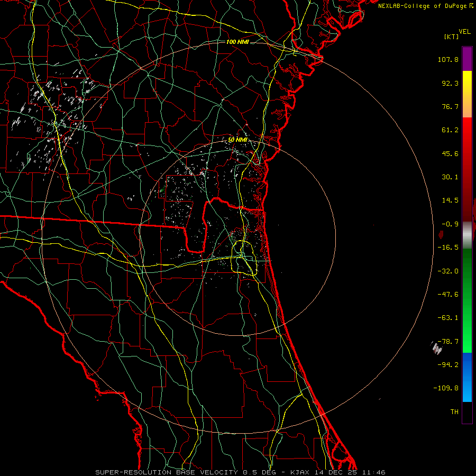This screenshot has height=476, width=476.
Task: Select the 45.6 velocity scale value
Action: click(x=450, y=153)
